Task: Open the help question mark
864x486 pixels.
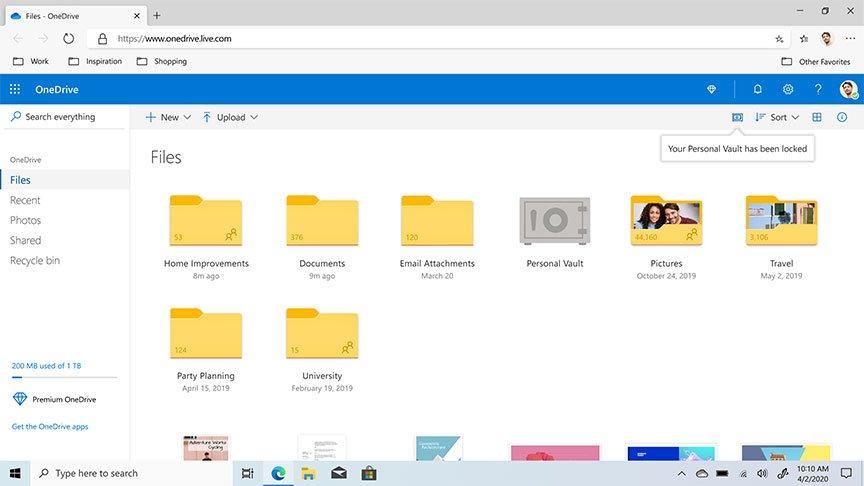Action: pyautogui.click(x=818, y=89)
